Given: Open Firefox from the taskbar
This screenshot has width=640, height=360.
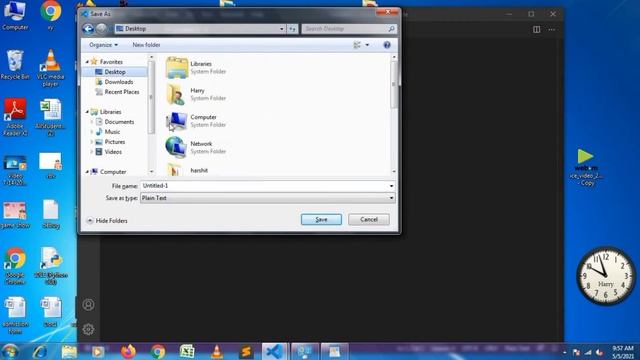Looking at the screenshot, I should tap(128, 351).
